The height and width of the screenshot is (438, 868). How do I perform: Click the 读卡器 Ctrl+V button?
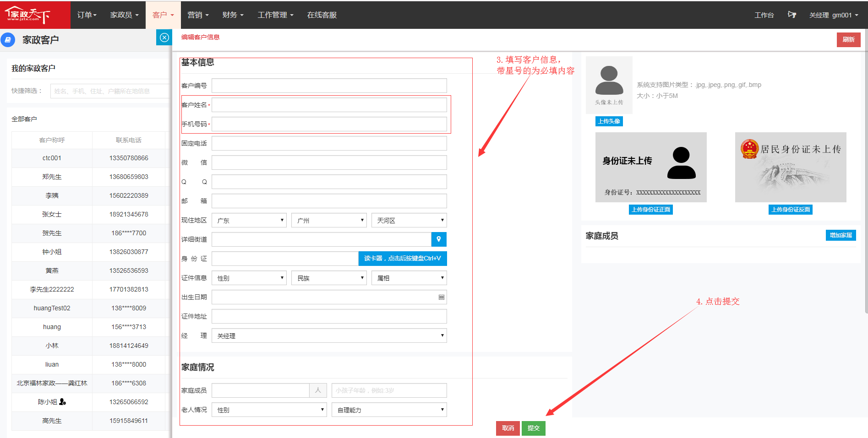pos(403,259)
